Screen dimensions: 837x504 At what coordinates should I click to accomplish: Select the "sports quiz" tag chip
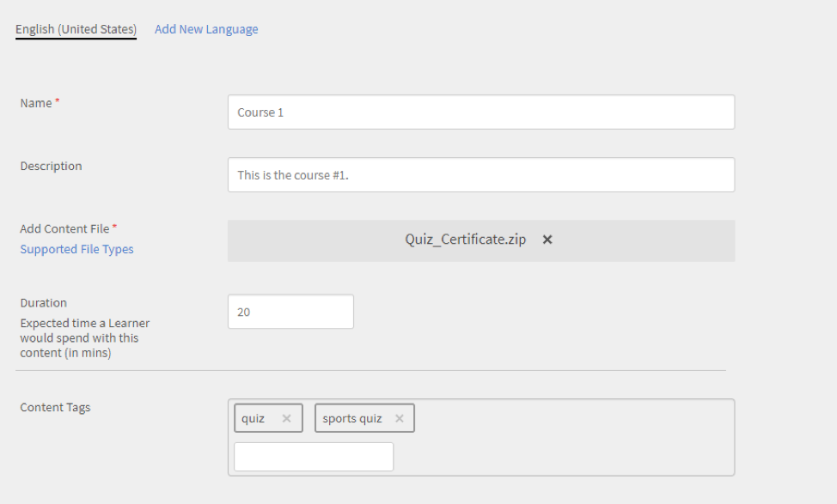click(352, 418)
